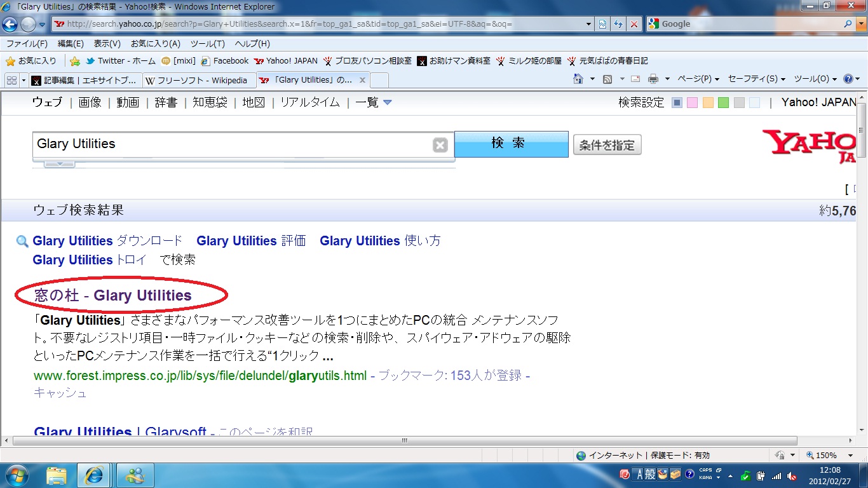
Task: Open ファイル(F) menu
Action: tap(27, 44)
